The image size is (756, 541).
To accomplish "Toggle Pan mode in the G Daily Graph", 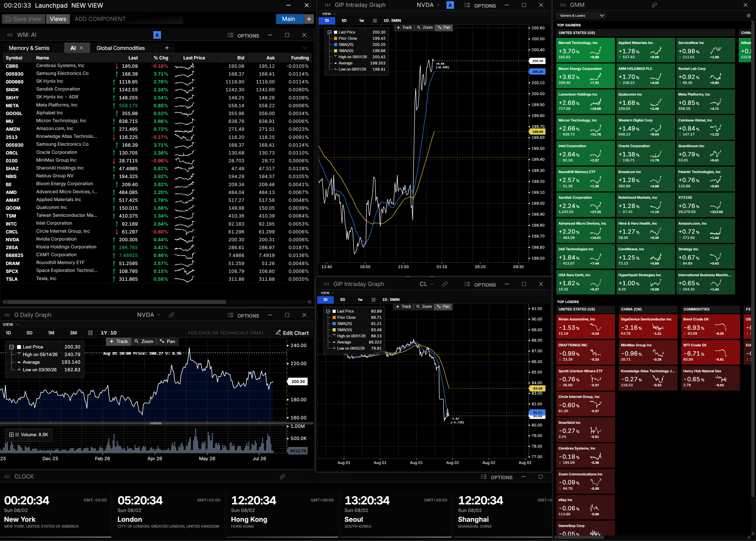I will tap(168, 342).
